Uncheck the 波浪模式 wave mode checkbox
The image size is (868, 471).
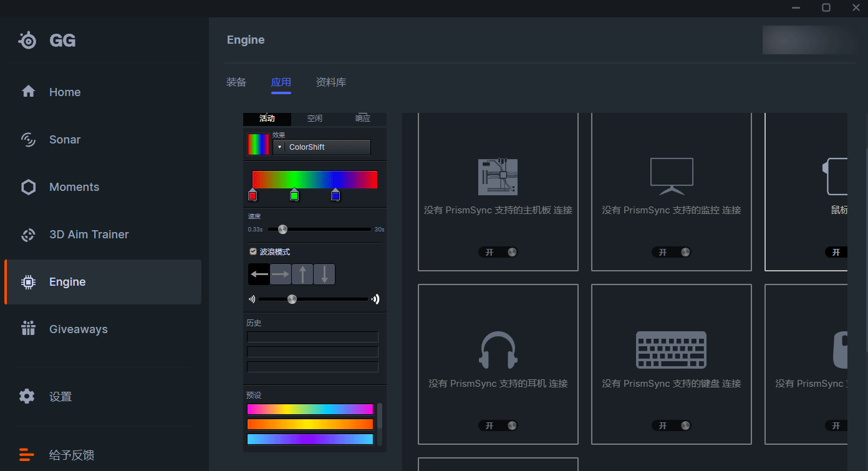pyautogui.click(x=253, y=251)
